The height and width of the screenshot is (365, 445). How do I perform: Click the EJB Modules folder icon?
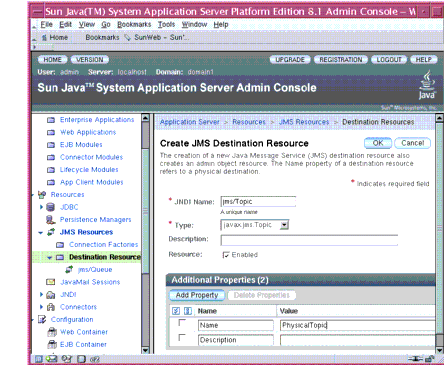coord(51,145)
